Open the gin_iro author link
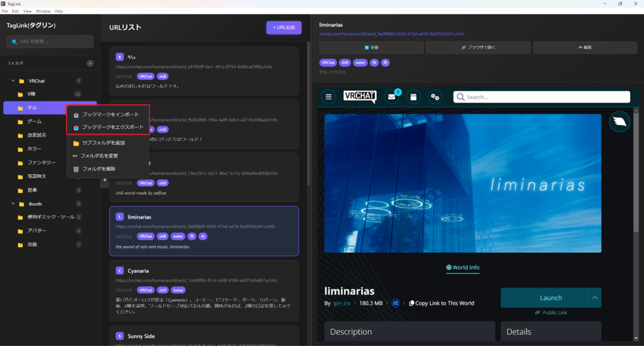 (x=341, y=303)
